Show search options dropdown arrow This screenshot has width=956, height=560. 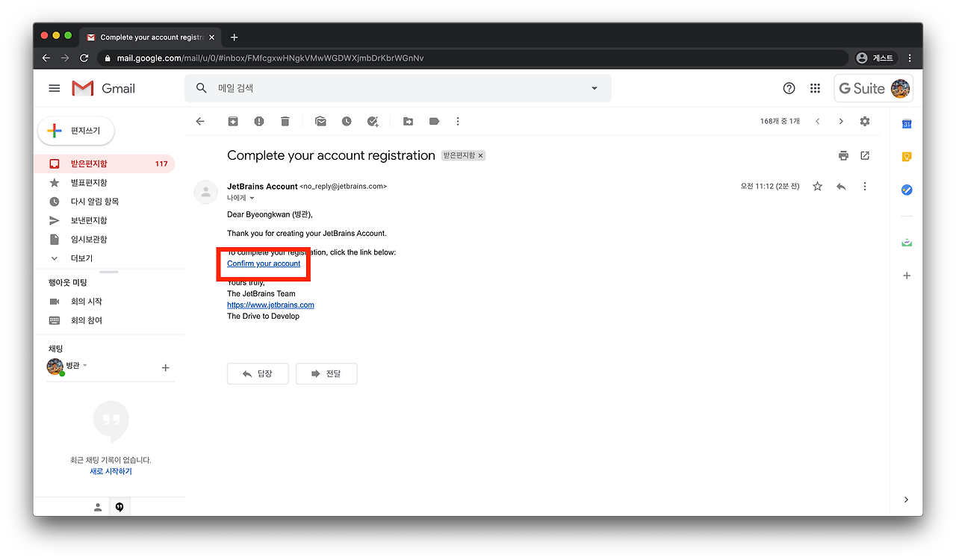(595, 88)
